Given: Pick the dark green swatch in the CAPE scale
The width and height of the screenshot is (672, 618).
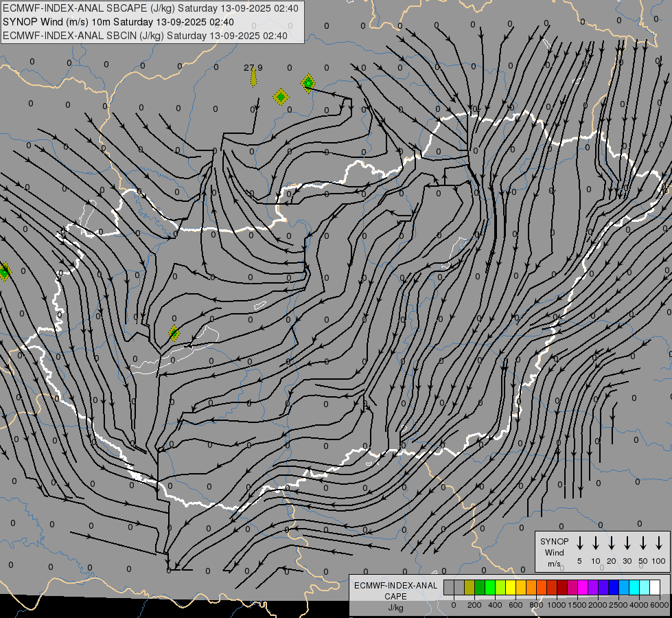Looking at the screenshot, I should (x=480, y=587).
